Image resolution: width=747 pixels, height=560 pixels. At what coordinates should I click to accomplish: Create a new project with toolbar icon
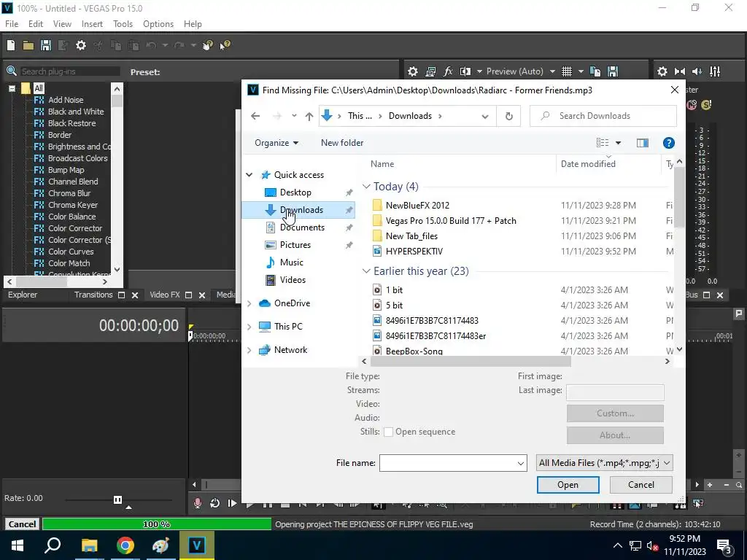10,45
